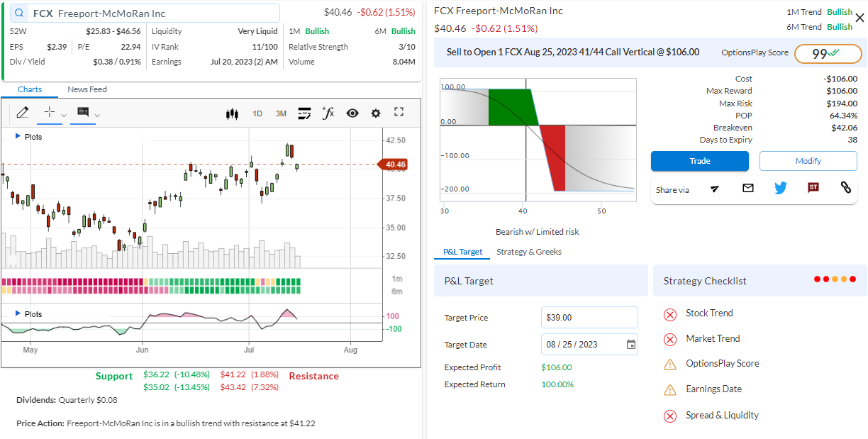Open chart settings gear

376,113
